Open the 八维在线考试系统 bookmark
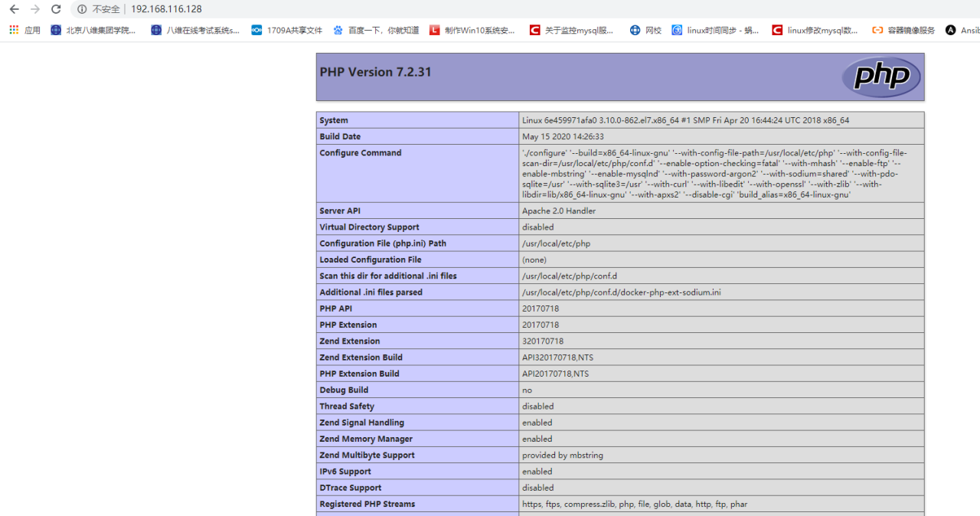Viewport: 980px width, 516px height. click(195, 30)
